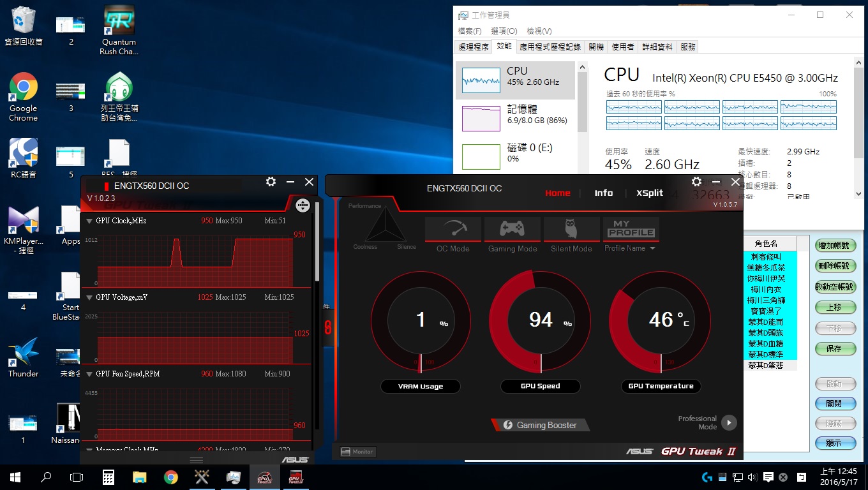Select OC Mode speedometer icon

pos(453,229)
